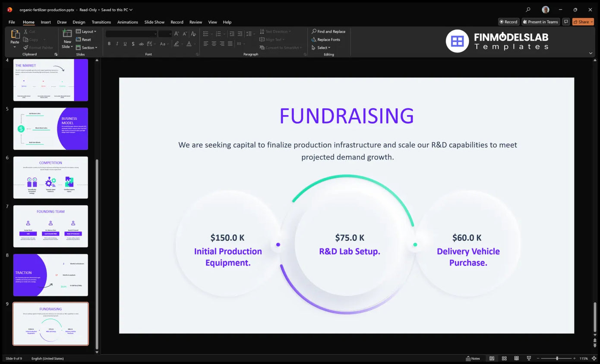This screenshot has height=364, width=600.
Task: Expand the Select dropdown in Editing
Action: coord(321,47)
